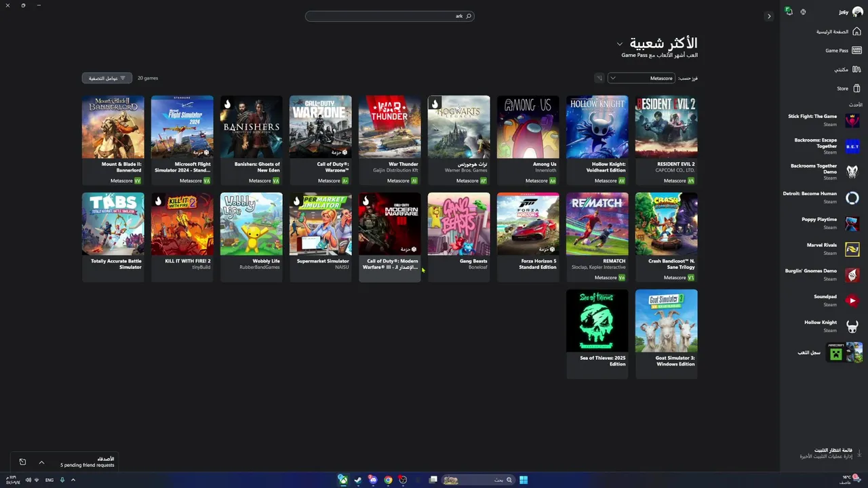Screen dimensions: 868x488
Task: Open the Home page (الصفحة الرئيسية) sidebar item
Action: click(838, 32)
